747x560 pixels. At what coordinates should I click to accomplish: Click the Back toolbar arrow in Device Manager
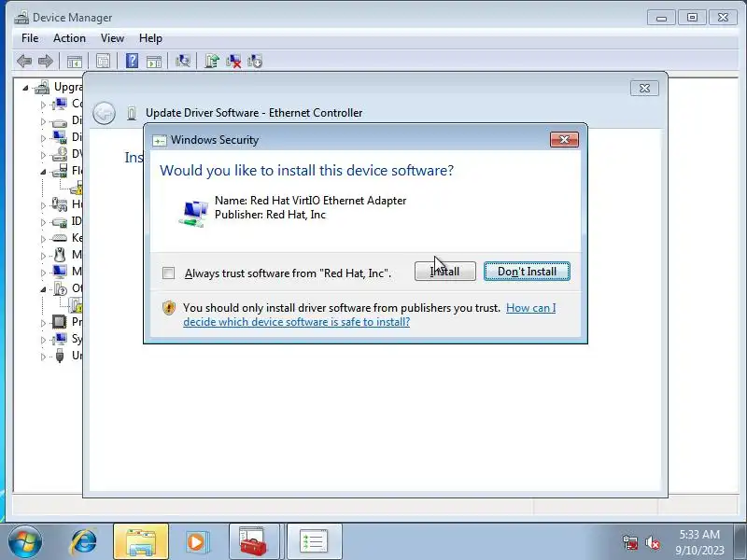24,61
